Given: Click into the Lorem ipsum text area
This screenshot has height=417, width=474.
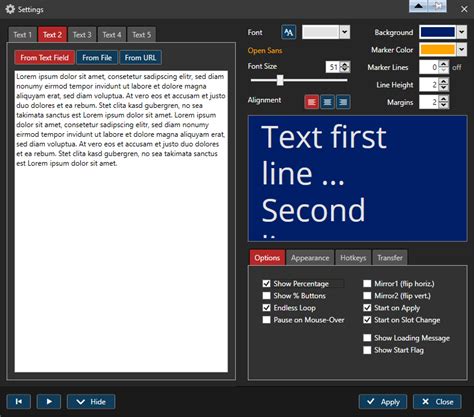Looking at the screenshot, I should pyautogui.click(x=121, y=221).
